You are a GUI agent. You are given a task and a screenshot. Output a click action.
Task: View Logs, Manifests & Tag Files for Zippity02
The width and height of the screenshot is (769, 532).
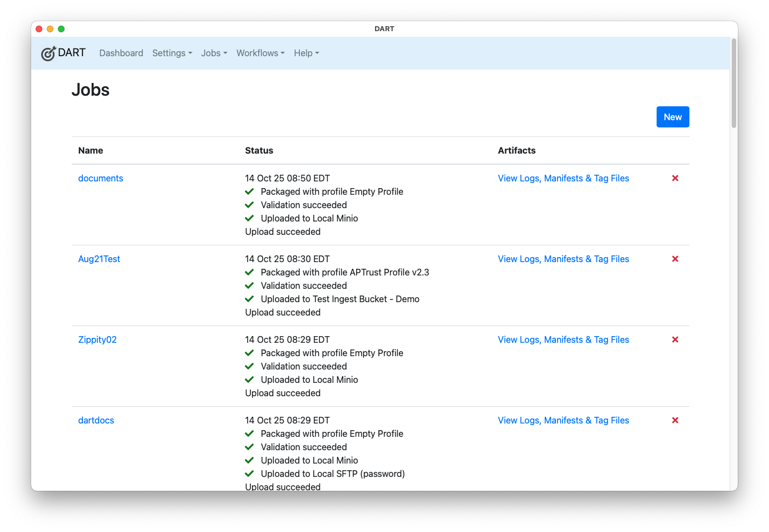click(563, 339)
